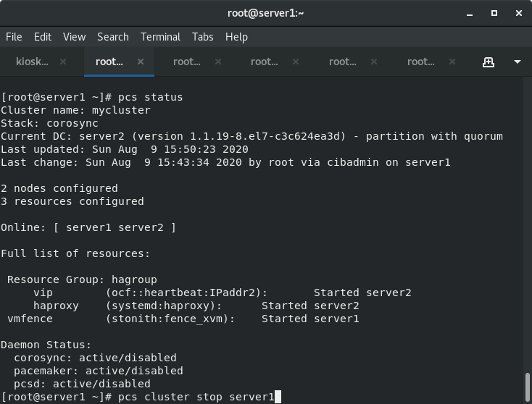The image size is (532, 404).
Task: Click 'pacemaker: active/disabled' line
Action: click(99, 371)
